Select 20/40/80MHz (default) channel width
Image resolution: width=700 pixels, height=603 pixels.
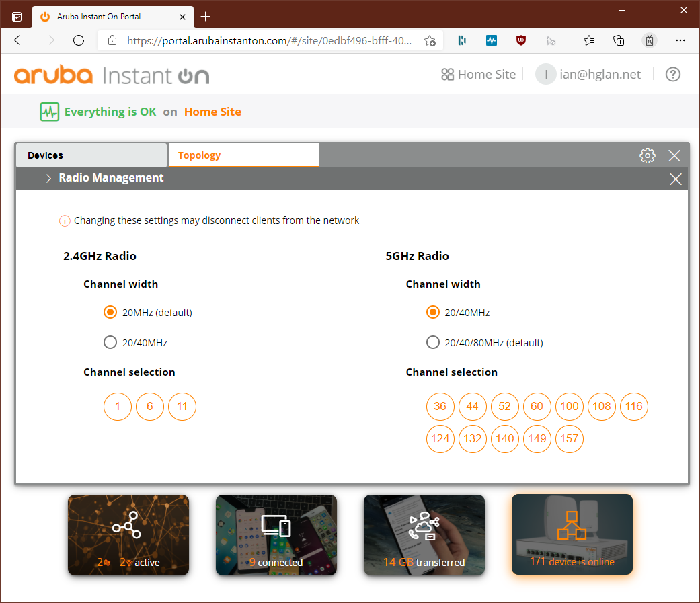[432, 342]
